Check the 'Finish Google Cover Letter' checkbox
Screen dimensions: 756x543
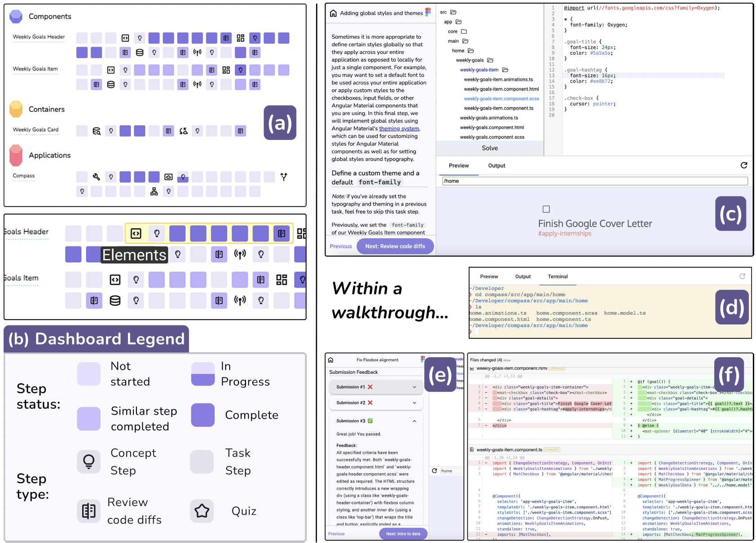[x=546, y=209]
